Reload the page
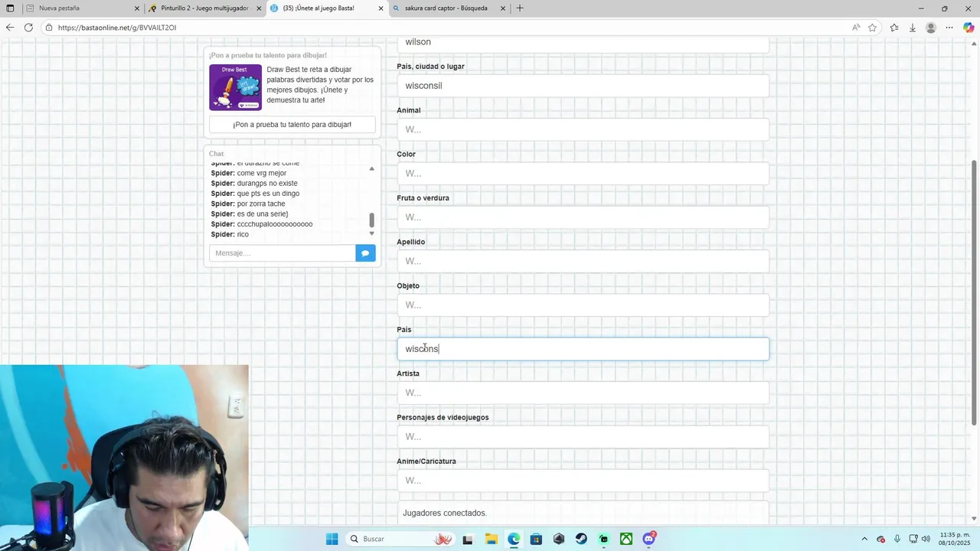 coord(28,28)
